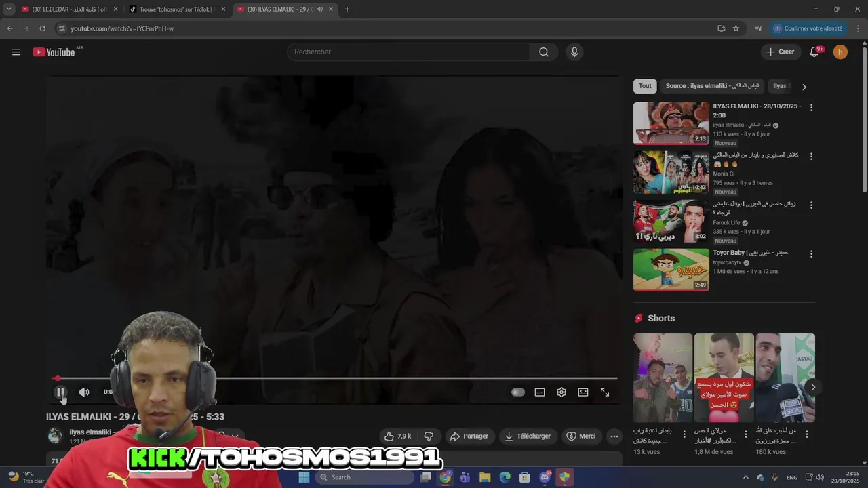Image resolution: width=868 pixels, height=488 pixels.
Task: Open options for the Farouk Life video
Action: tap(811, 205)
